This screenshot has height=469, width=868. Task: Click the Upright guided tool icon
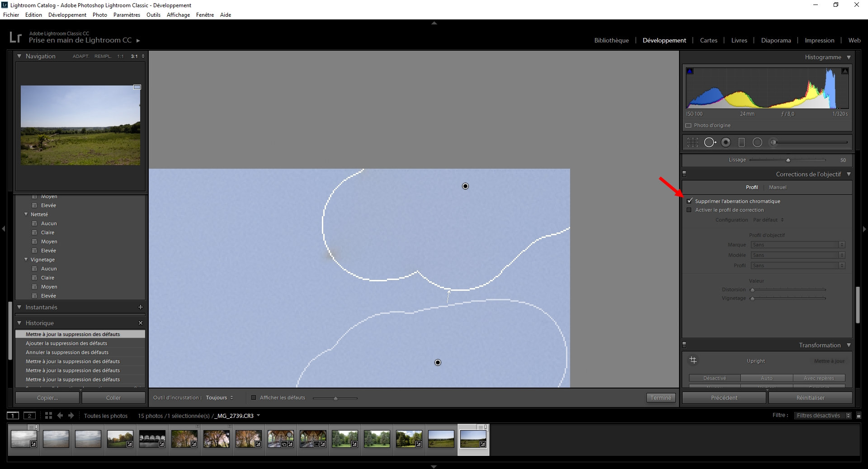pyautogui.click(x=693, y=360)
